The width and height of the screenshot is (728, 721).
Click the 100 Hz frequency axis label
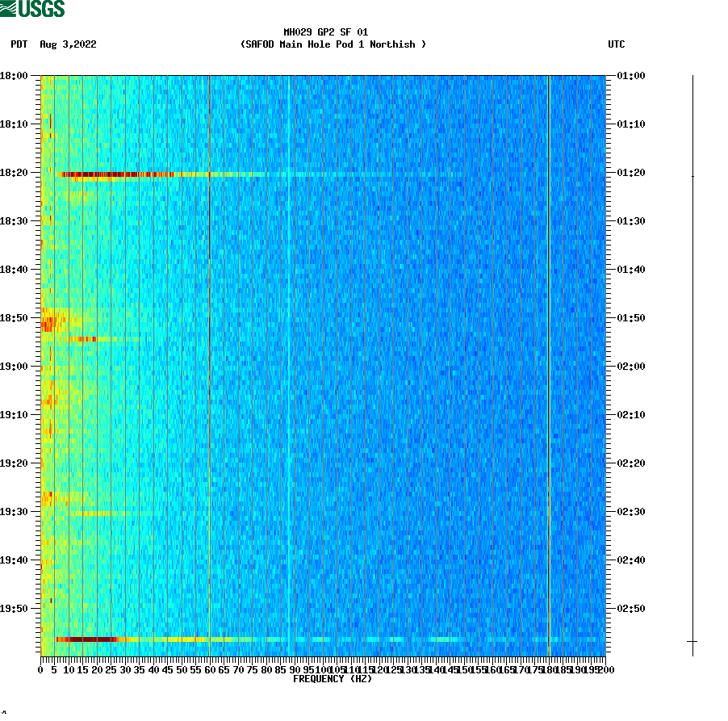(322, 669)
